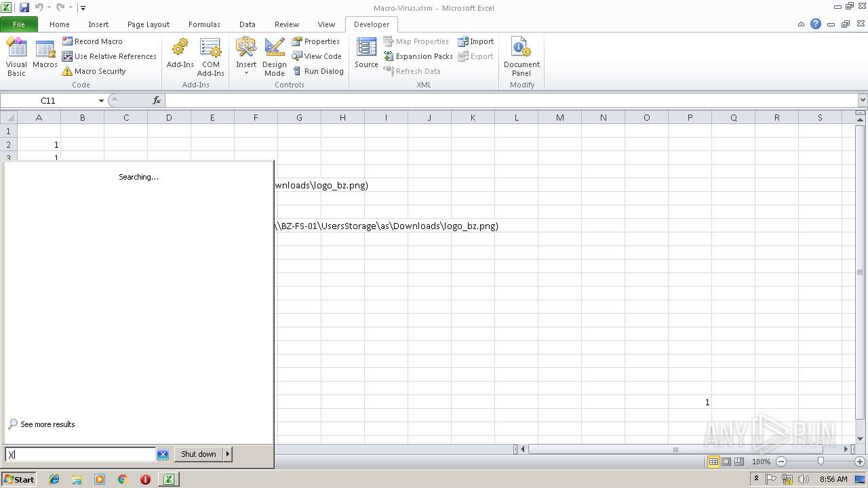Screen dimensions: 868x488
Task: Adjust the zoom slider handle
Action: coord(821,462)
